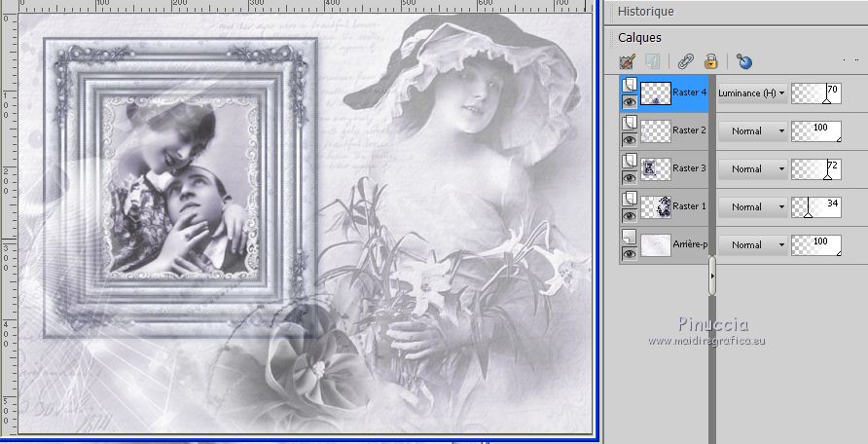Click Arrière-plan opacity slider showing 100
Viewport: 868px width, 444px height.
(816, 245)
